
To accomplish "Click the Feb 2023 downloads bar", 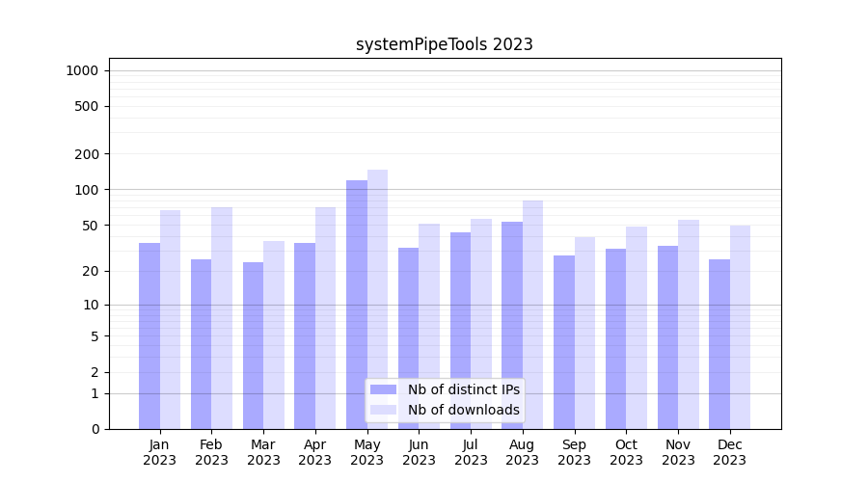I will (222, 318).
